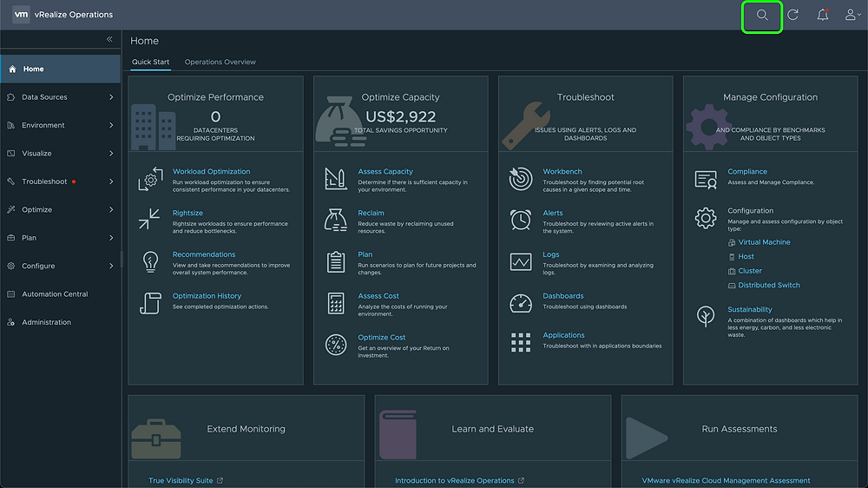Open the Host configuration link
The image size is (868, 488).
coord(746,257)
